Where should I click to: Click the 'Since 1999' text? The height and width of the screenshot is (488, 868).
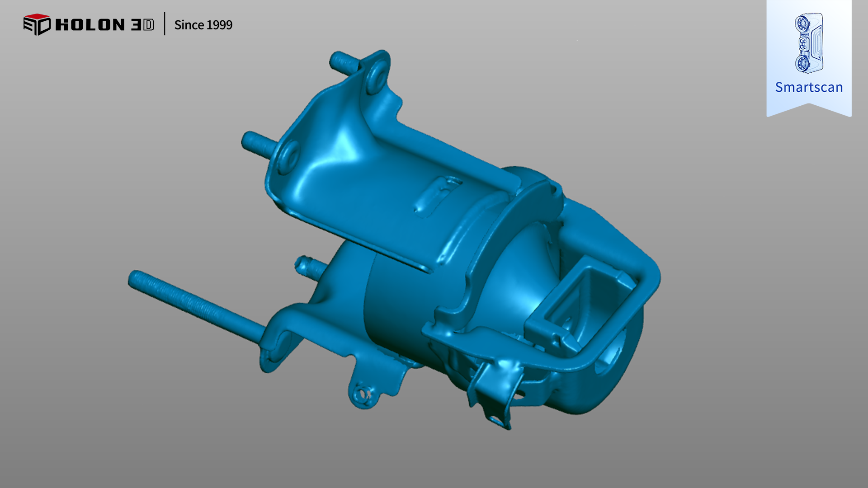pyautogui.click(x=203, y=25)
